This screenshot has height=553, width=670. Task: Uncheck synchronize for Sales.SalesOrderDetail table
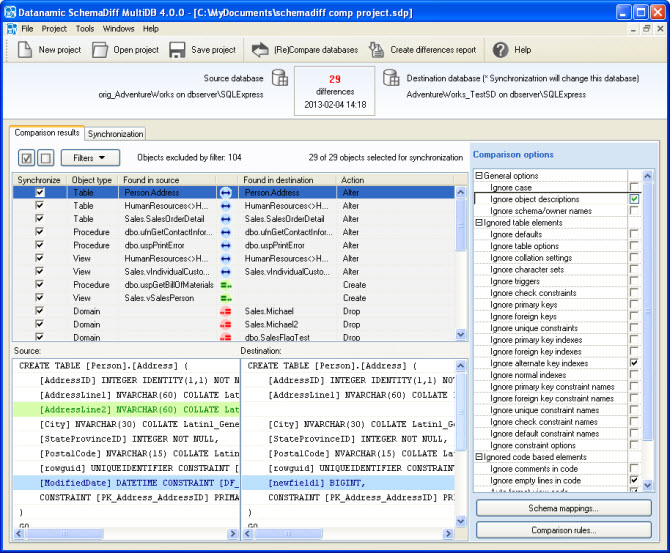click(x=39, y=219)
